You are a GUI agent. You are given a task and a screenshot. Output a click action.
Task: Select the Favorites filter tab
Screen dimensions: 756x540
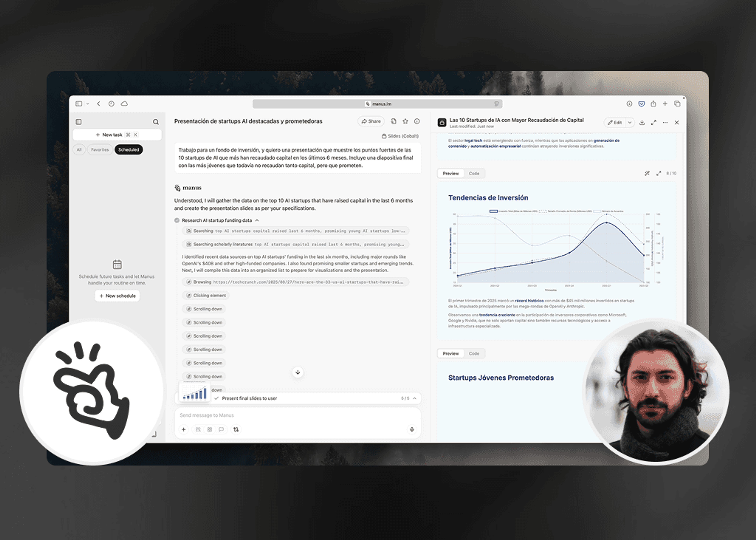coord(100,150)
